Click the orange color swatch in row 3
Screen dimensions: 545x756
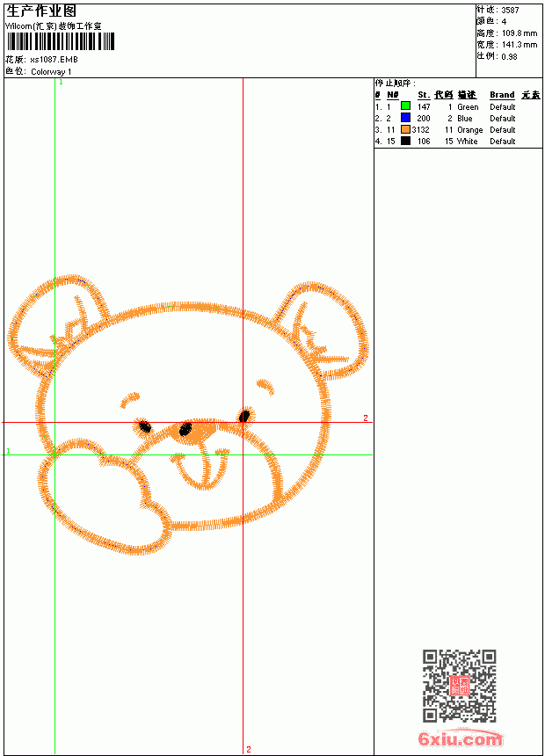pyautogui.click(x=405, y=129)
